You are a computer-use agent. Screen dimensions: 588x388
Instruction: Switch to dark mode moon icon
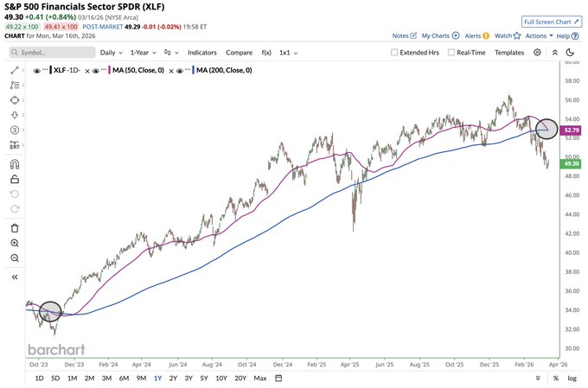[x=570, y=53]
